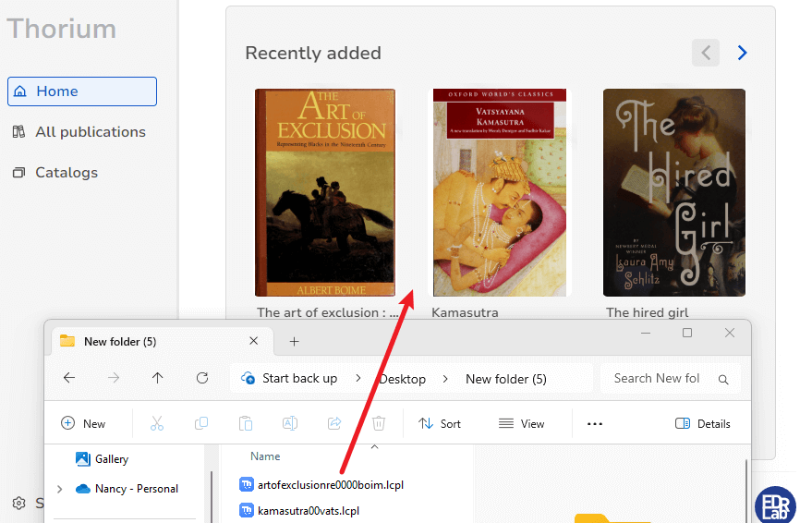Screen dimensions: 812x523
Task: Click Desktop in the address bar
Action: (x=403, y=379)
